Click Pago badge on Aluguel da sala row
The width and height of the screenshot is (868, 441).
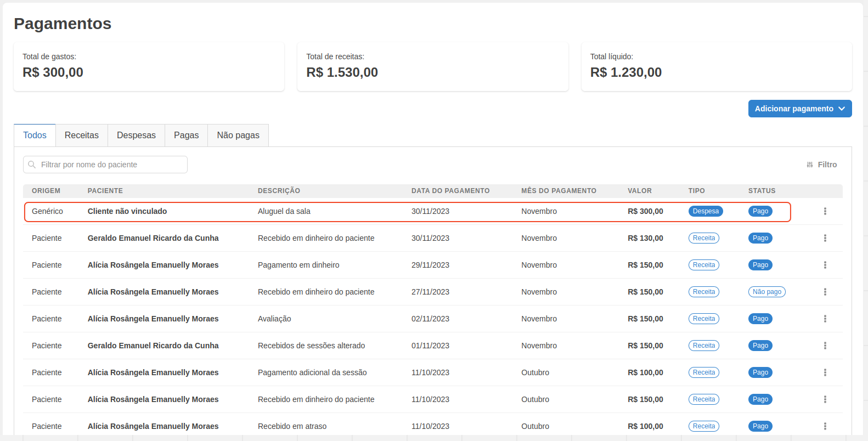[760, 211]
